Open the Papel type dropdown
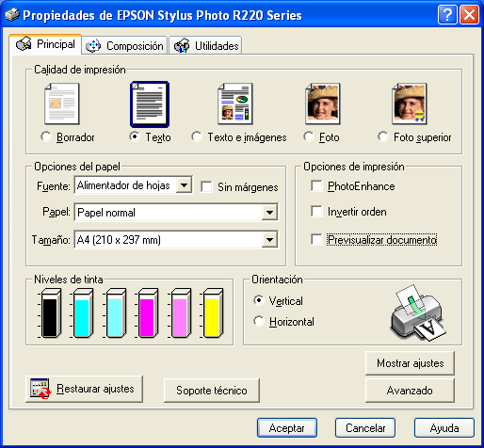 click(269, 213)
